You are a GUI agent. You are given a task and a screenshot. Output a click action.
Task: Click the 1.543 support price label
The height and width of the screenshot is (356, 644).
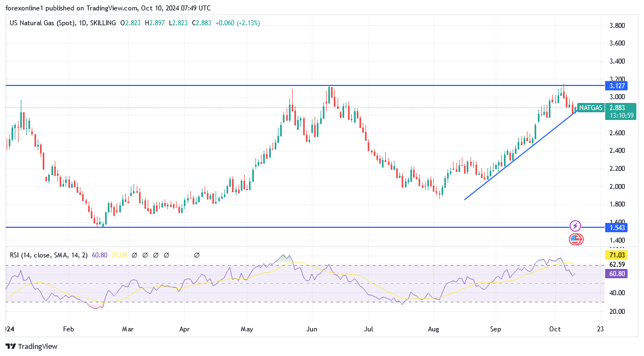617,228
